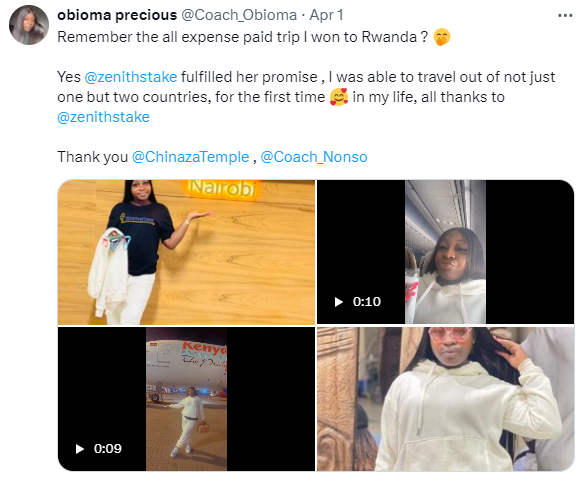The width and height of the screenshot is (588, 481).
Task: Open the three-dot more options menu
Action: (565, 16)
